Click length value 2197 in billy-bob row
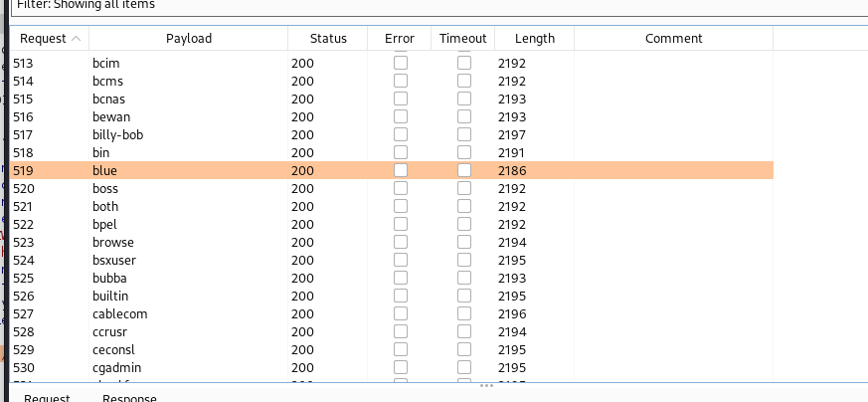The height and width of the screenshot is (402, 868). 512,134
